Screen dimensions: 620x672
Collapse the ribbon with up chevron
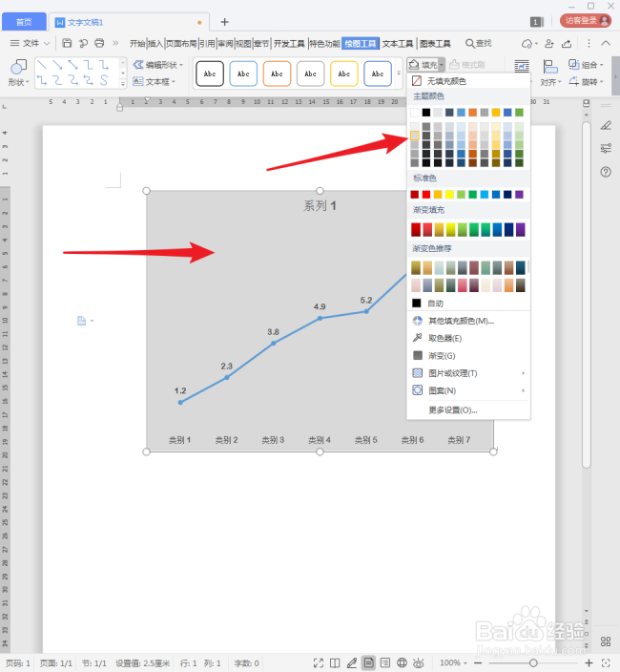[606, 43]
